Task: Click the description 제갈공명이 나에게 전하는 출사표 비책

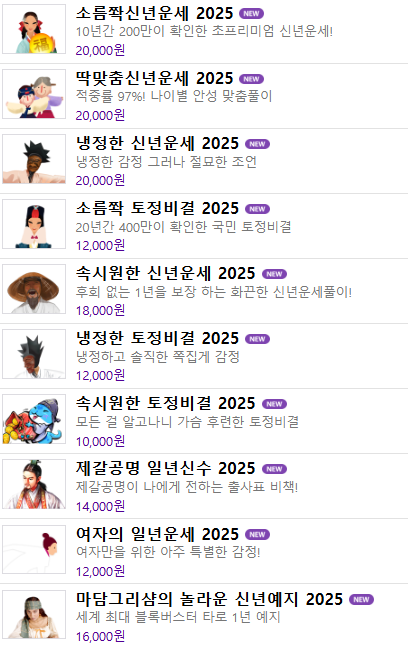Action: click(x=187, y=487)
